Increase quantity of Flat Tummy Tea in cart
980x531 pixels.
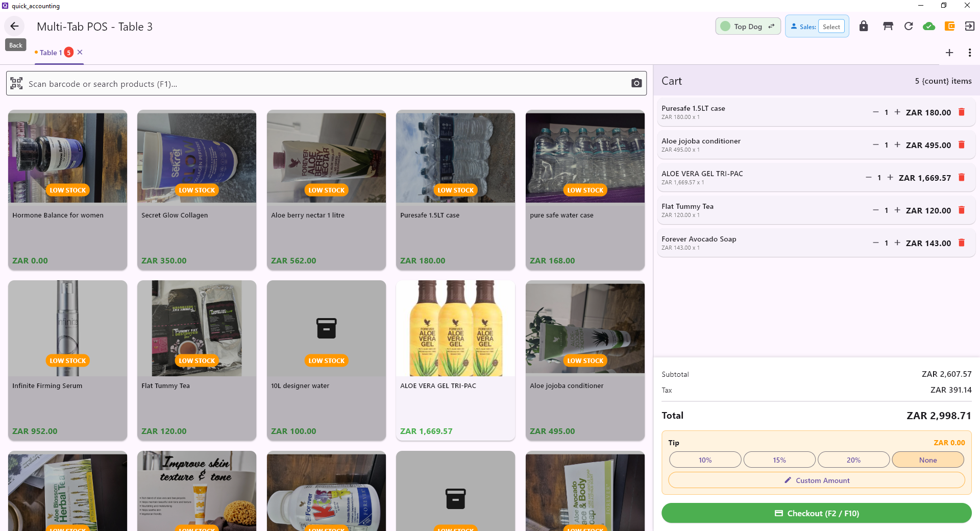coord(897,210)
